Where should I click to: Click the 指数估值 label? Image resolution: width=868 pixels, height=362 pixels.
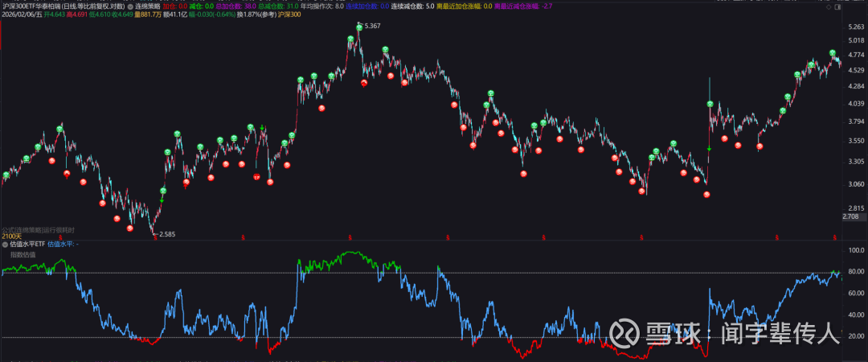pyautogui.click(x=23, y=254)
